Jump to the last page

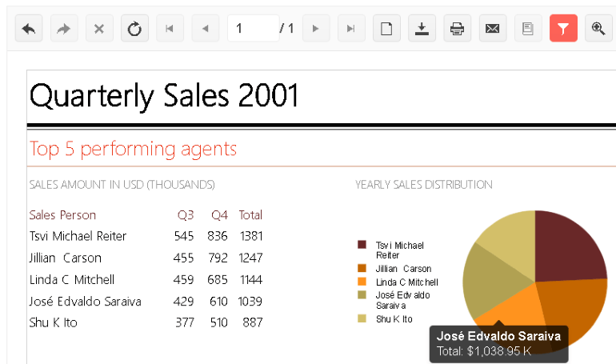tap(351, 29)
